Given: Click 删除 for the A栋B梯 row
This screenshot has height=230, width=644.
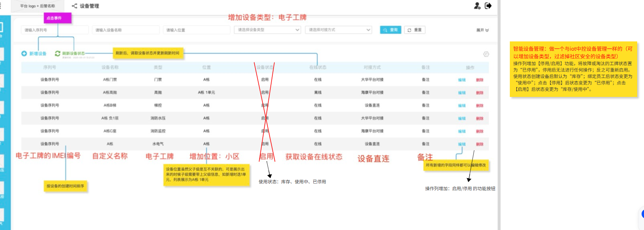Looking at the screenshot, I should (480, 106).
